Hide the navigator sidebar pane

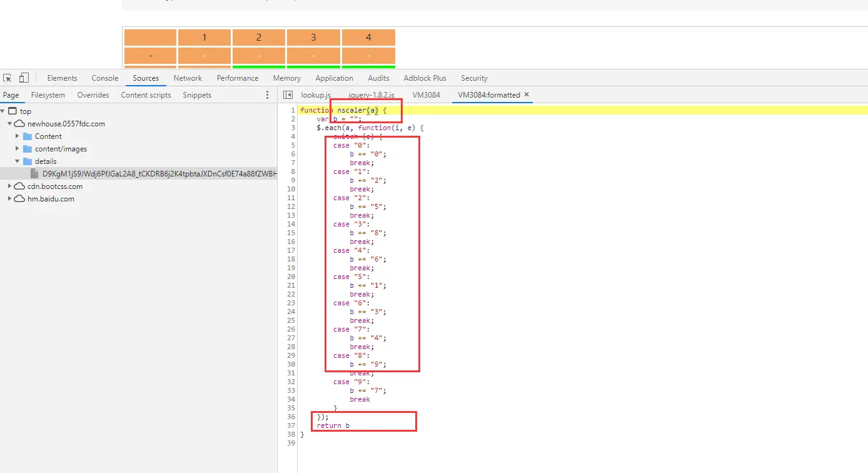tap(288, 95)
